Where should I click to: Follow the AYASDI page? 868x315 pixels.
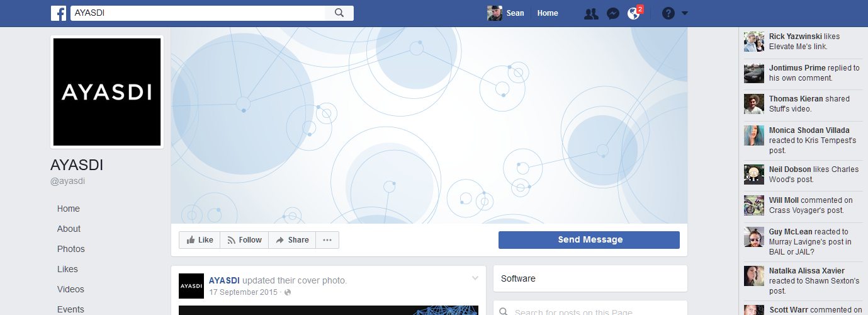(244, 240)
